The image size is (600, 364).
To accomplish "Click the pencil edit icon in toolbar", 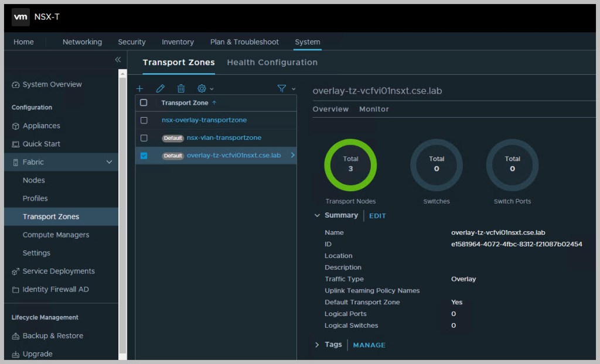I will [160, 88].
